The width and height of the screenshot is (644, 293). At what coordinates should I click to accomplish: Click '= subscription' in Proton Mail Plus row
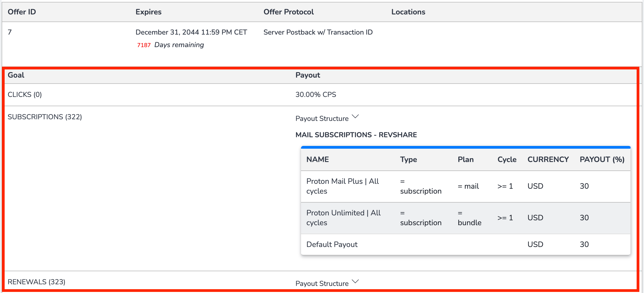[x=421, y=186]
